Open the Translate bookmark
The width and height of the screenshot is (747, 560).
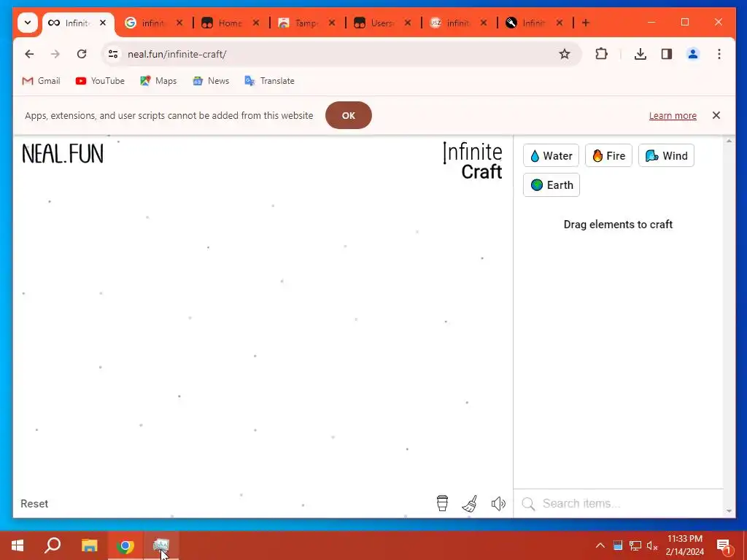coord(270,81)
